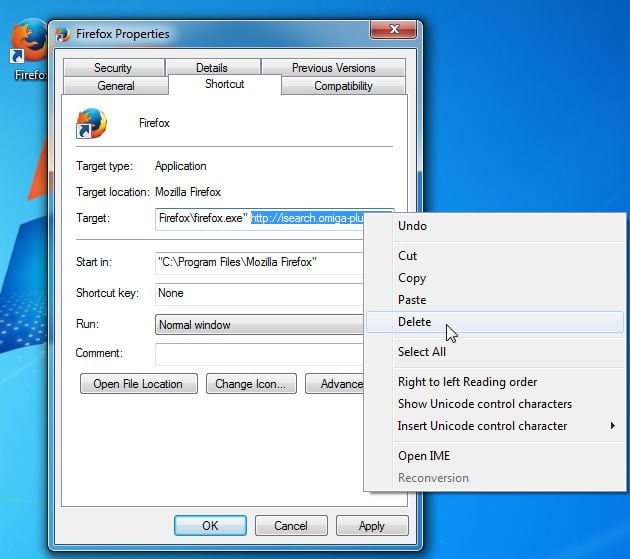
Task: Select the Insert Unicode control character entry
Action: [495, 426]
